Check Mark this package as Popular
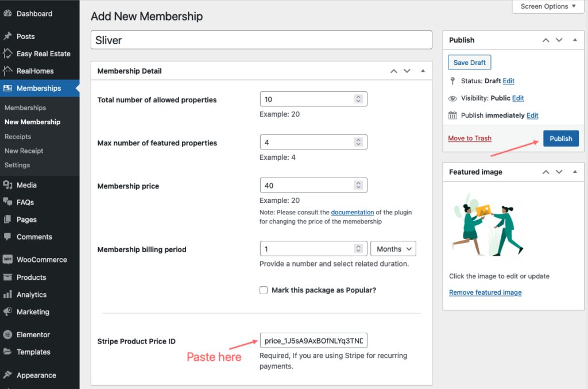This screenshot has height=389, width=588. click(x=264, y=290)
